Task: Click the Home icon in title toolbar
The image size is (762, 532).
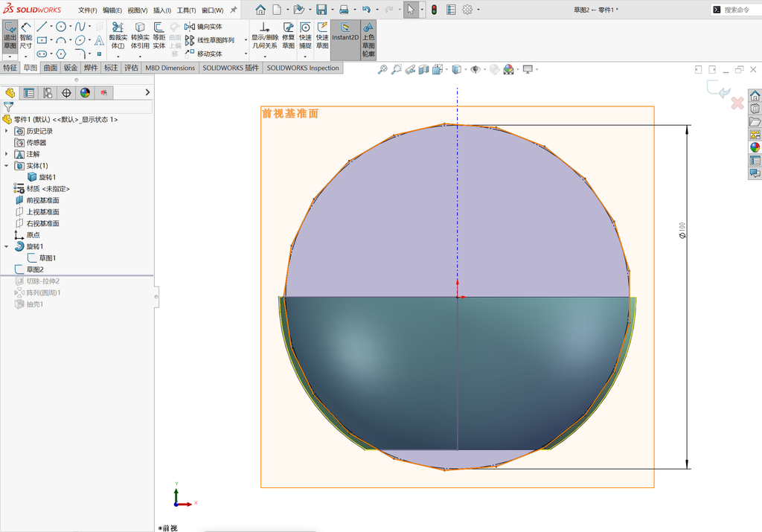Action: [260, 9]
